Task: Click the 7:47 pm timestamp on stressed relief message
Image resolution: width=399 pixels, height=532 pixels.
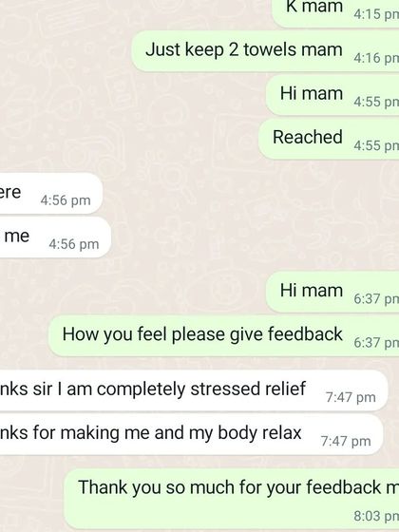Action: [351, 398]
